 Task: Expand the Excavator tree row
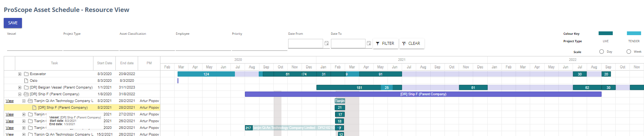(20, 74)
